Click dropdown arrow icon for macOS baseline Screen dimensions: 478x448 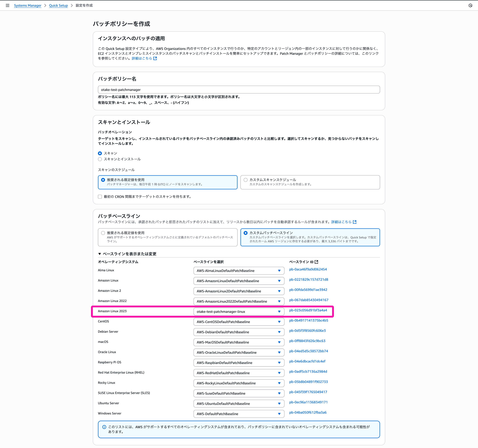tap(279, 342)
